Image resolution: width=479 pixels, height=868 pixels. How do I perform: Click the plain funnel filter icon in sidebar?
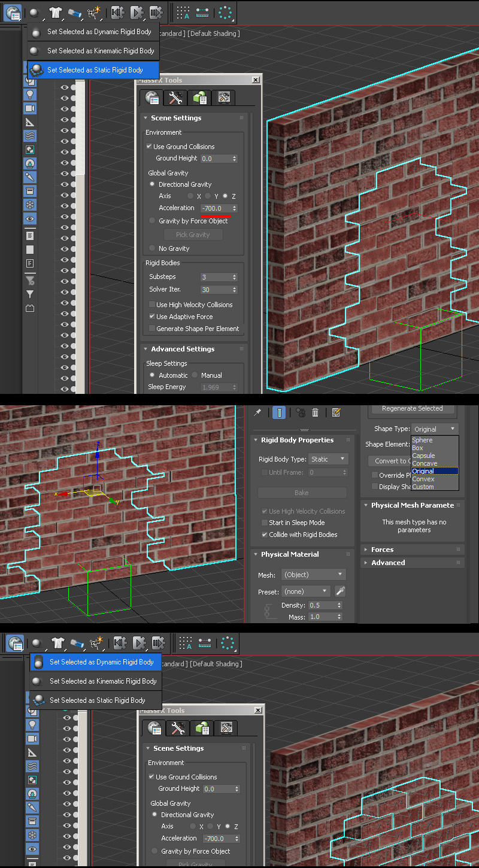pyautogui.click(x=30, y=294)
